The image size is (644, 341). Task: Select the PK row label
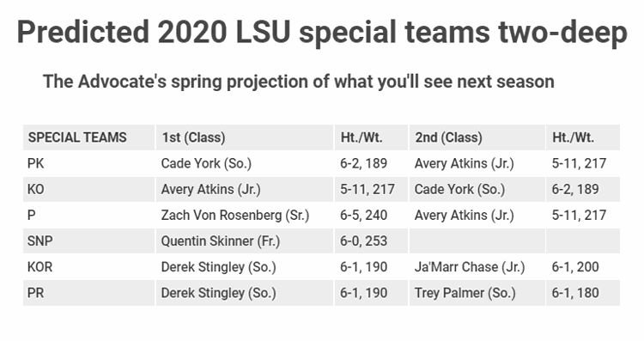(x=36, y=163)
